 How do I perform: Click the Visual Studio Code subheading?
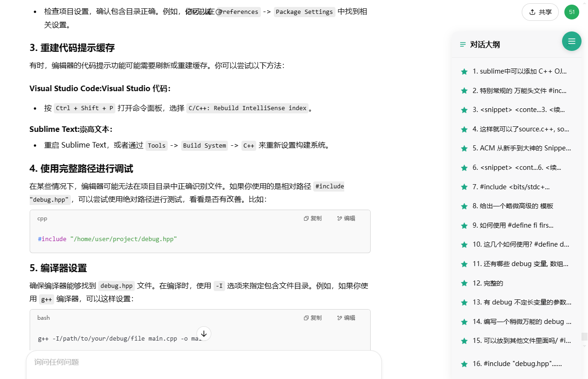pyautogui.click(x=100, y=88)
